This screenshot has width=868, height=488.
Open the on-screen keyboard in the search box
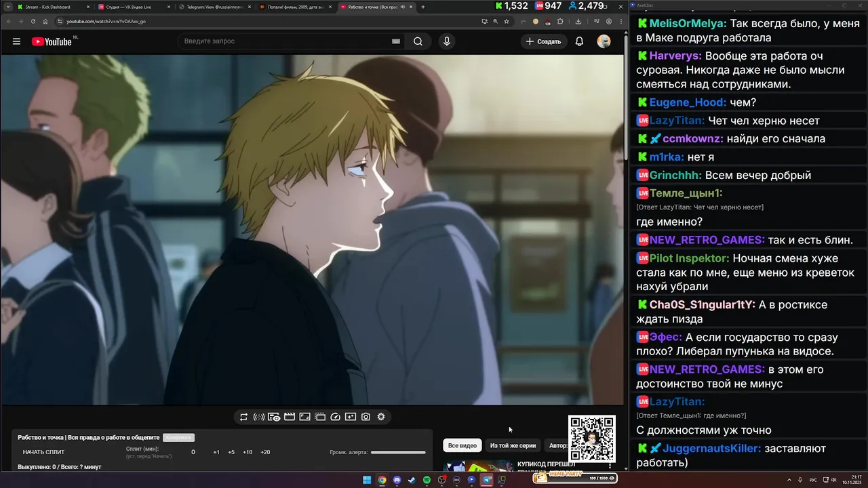point(395,41)
